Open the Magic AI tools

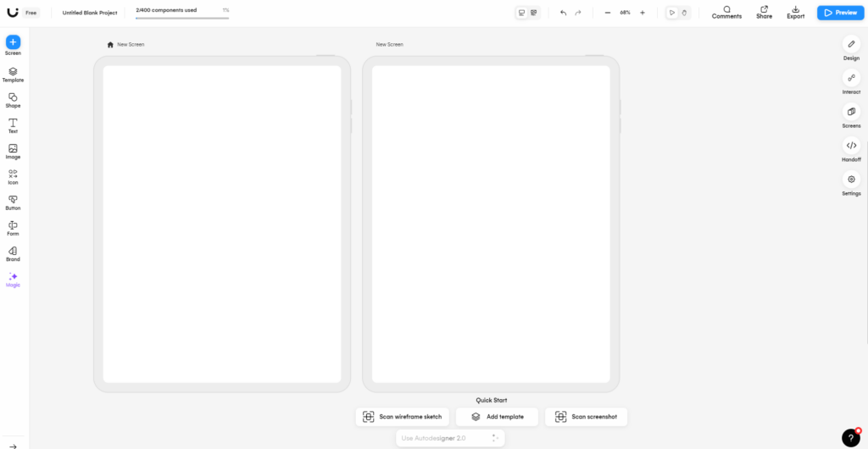pos(13,279)
